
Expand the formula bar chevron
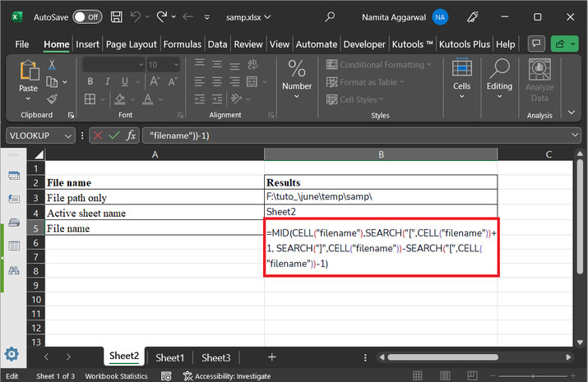(x=575, y=136)
